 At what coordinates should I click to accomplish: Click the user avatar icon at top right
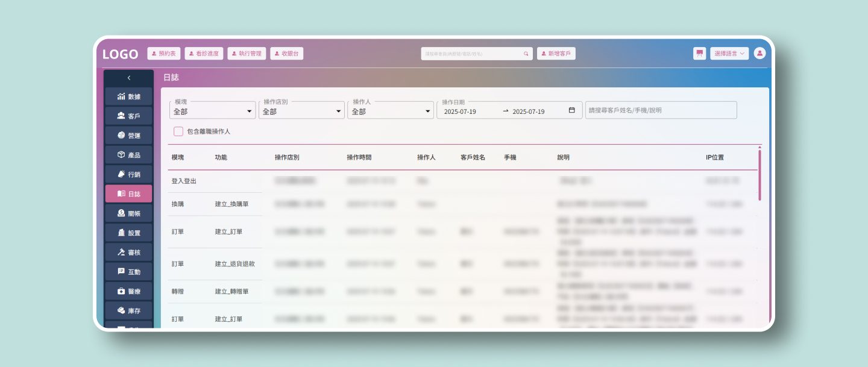pyautogui.click(x=759, y=54)
